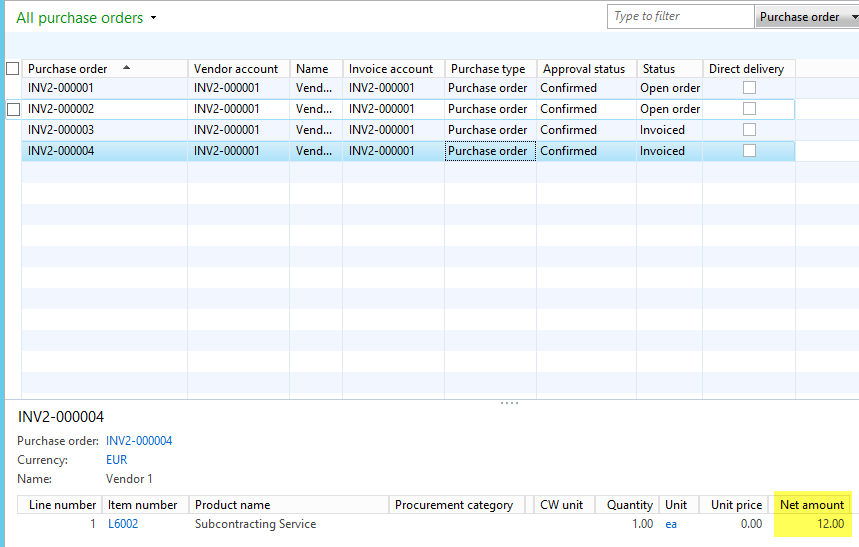The width and height of the screenshot is (859, 547).
Task: Expand the Purchase order filter field dropdown
Action: click(806, 17)
